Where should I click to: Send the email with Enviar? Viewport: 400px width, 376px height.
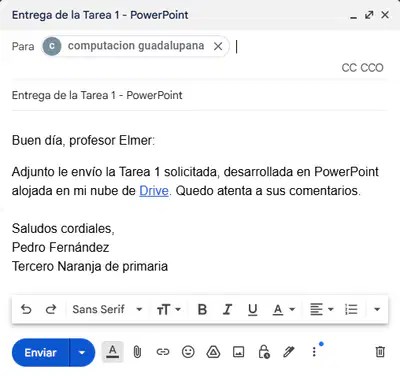click(x=40, y=352)
